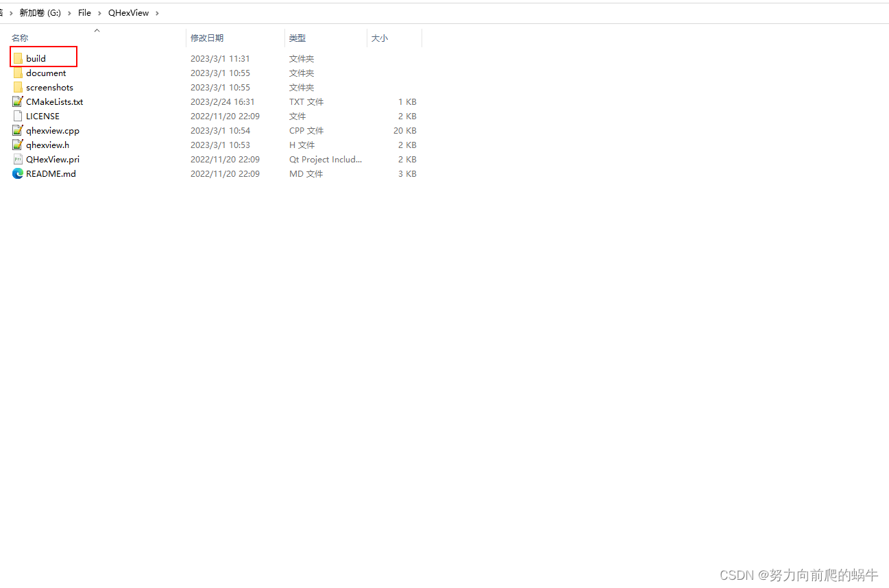
Task: Click size '3 KB' of README.md
Action: pyautogui.click(x=407, y=173)
